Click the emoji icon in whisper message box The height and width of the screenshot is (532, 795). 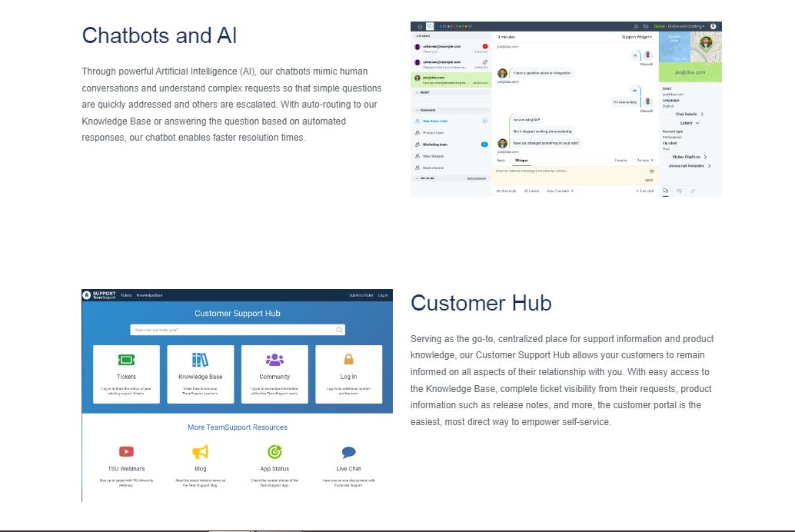[x=651, y=171]
